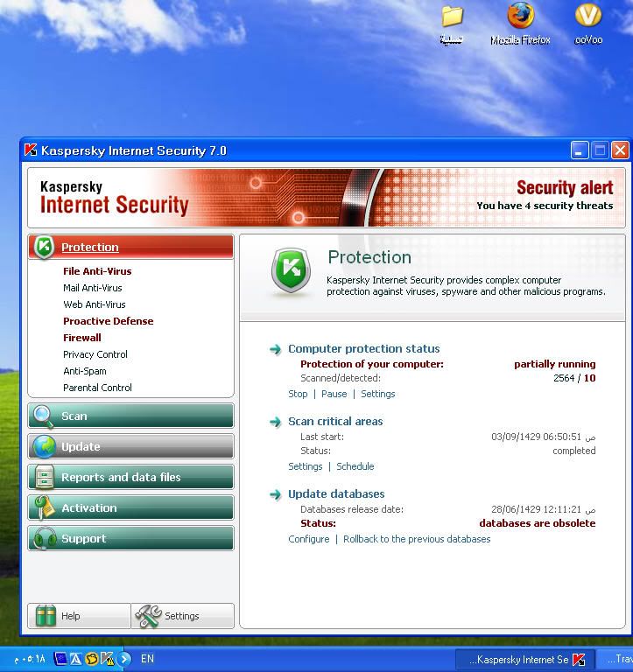The image size is (633, 672).
Task: Click 'partially running' status text
Action: tap(554, 364)
